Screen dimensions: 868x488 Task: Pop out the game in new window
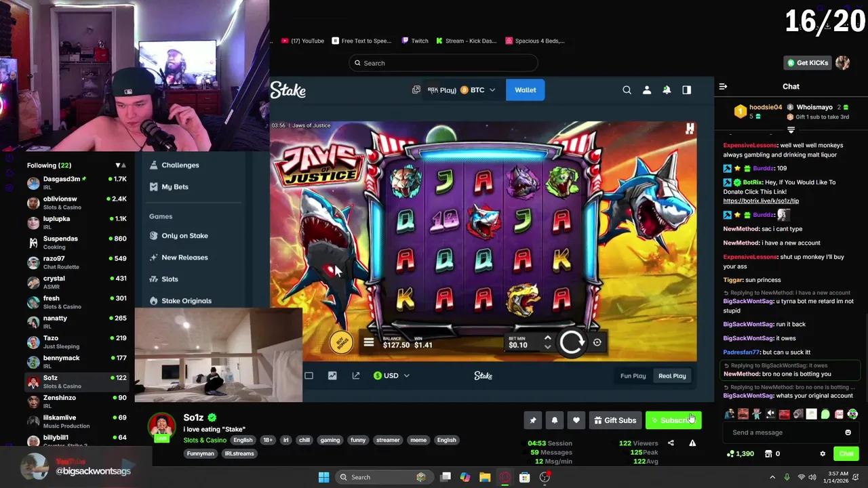point(355,375)
